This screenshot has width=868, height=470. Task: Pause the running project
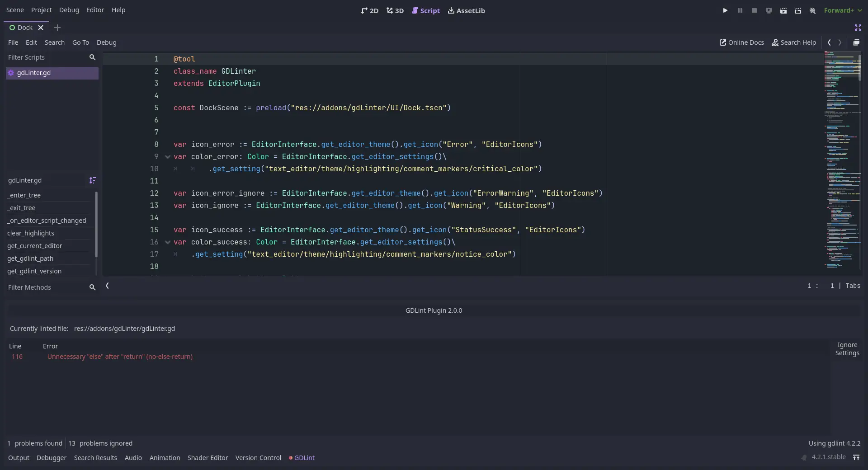point(740,10)
